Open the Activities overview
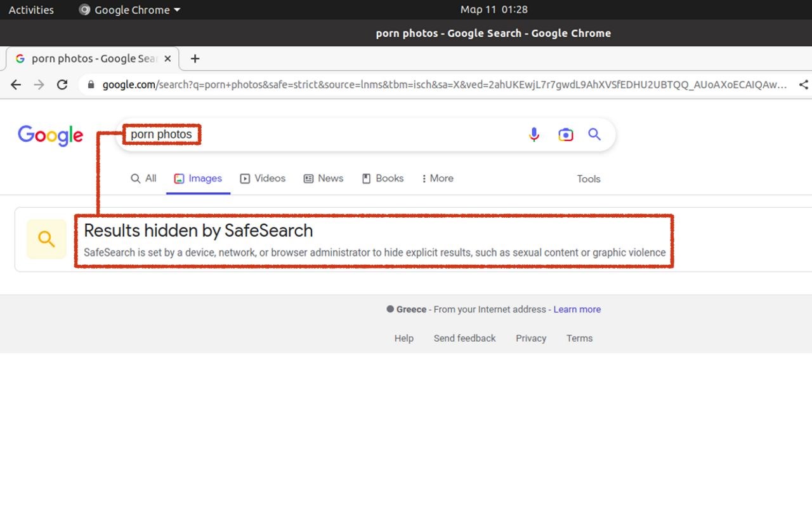Screen dimensions: 812x508 (31, 10)
